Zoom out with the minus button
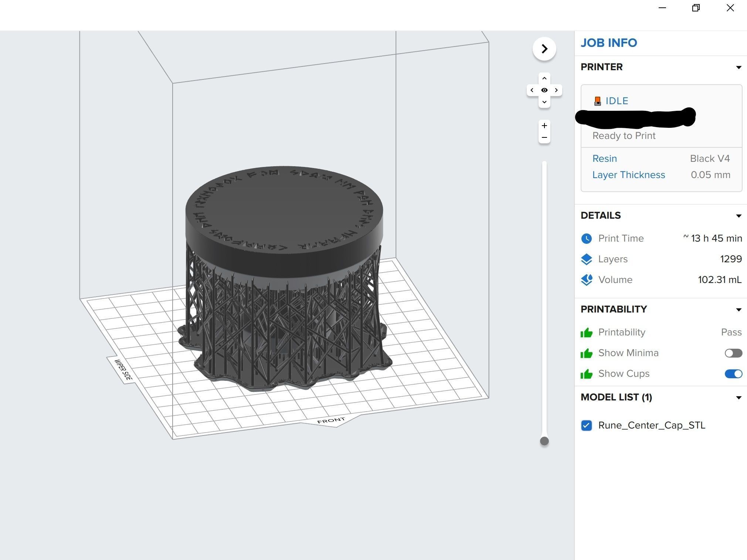 (544, 137)
